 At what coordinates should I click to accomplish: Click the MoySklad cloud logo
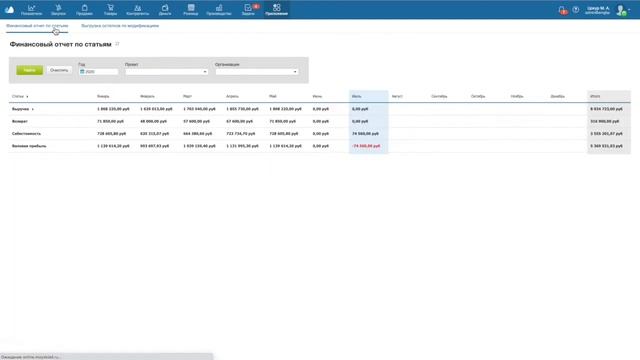tap(9, 9)
